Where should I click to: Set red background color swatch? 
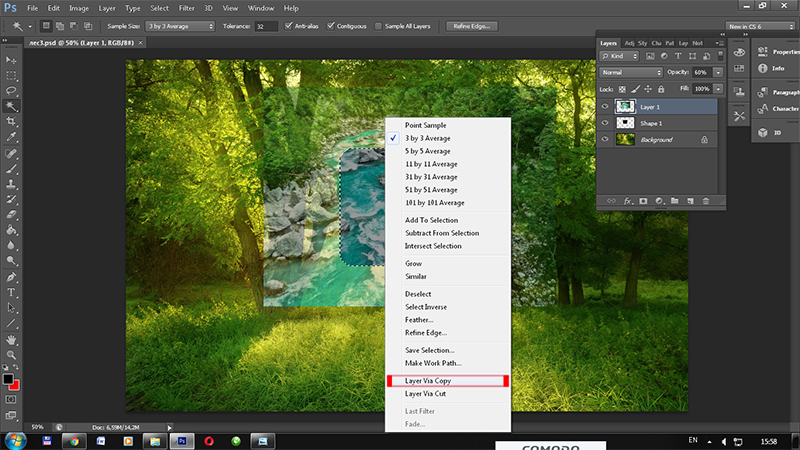pos(15,386)
